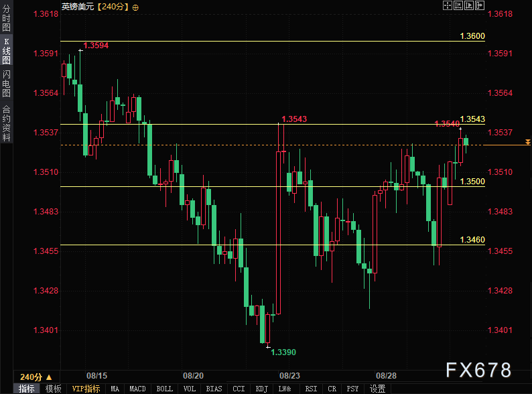The height and width of the screenshot is (394, 532).
Task: Click the orange arrow marker on right price axis
Action: point(528,142)
